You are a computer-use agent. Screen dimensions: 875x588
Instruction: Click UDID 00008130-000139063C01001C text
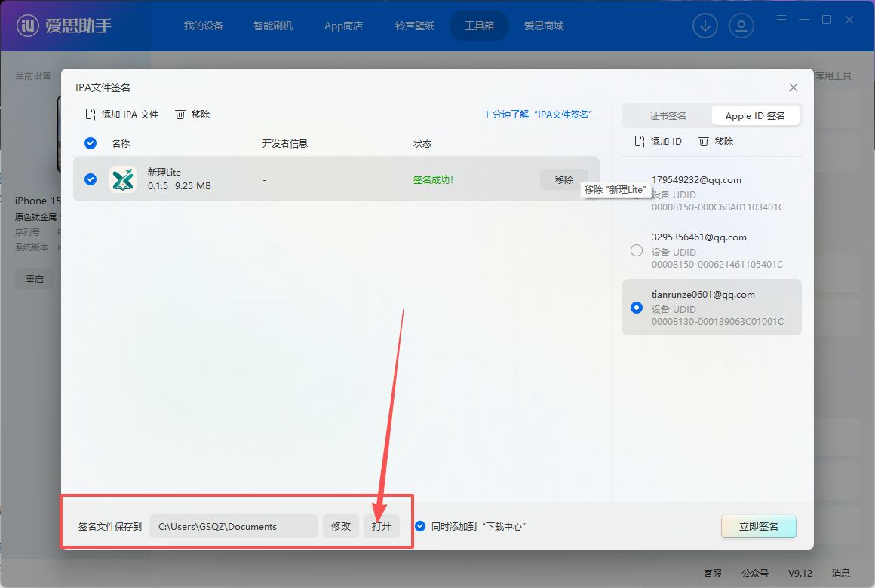point(717,321)
